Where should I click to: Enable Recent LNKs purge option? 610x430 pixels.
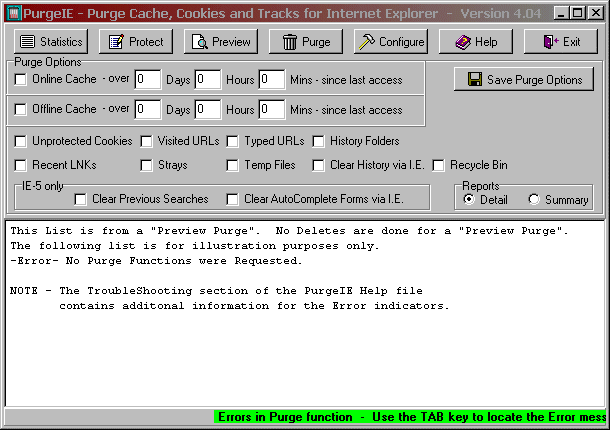(20, 165)
